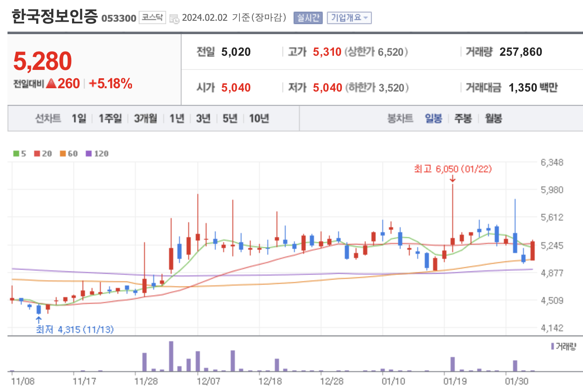Viewport: 583px width, 392px height.
Task: Select the 10년 line chart tab
Action: (259, 119)
